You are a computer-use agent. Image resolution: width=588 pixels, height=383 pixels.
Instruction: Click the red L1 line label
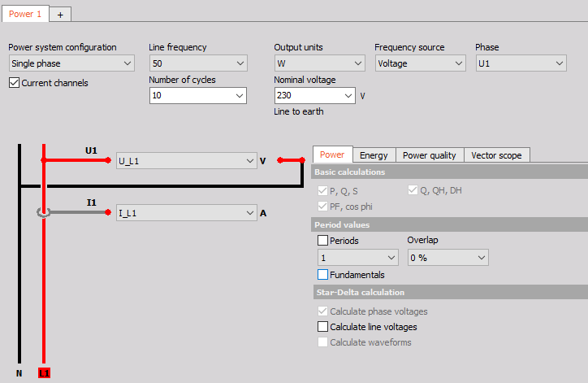(x=44, y=373)
